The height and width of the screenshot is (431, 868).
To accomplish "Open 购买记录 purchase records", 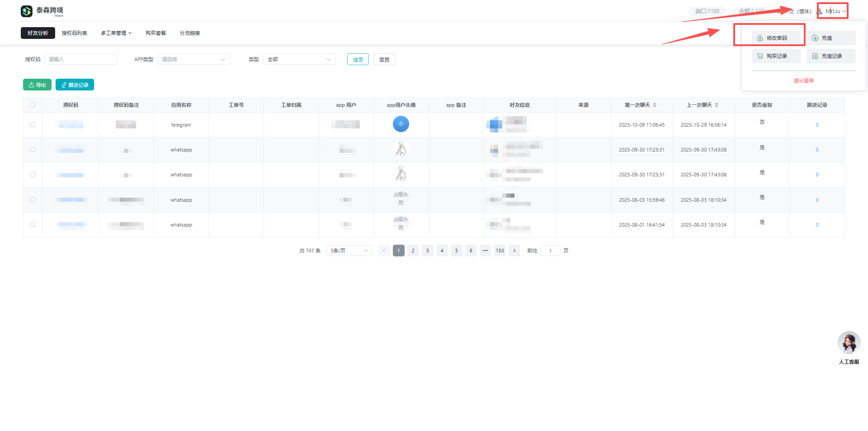I will (x=776, y=56).
